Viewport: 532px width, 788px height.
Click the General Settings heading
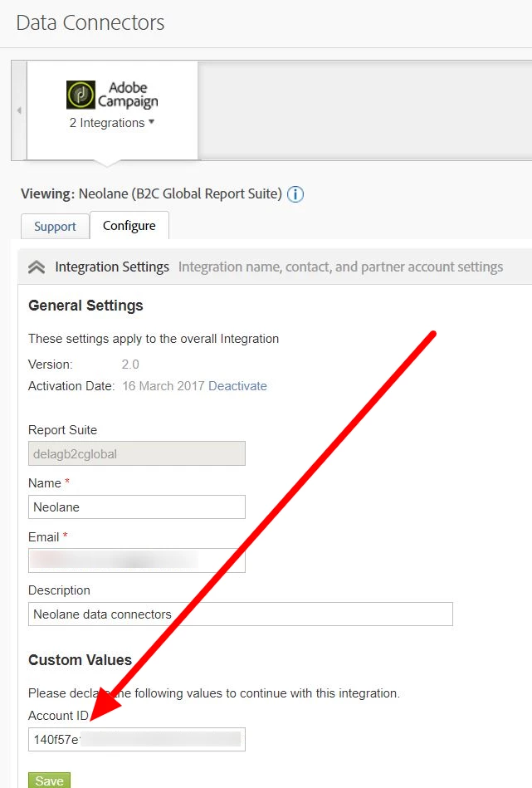pos(86,306)
